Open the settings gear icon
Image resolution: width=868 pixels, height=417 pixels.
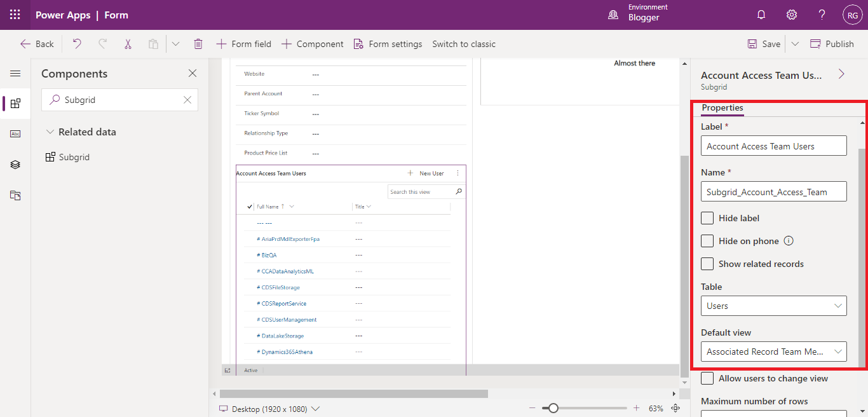[792, 15]
